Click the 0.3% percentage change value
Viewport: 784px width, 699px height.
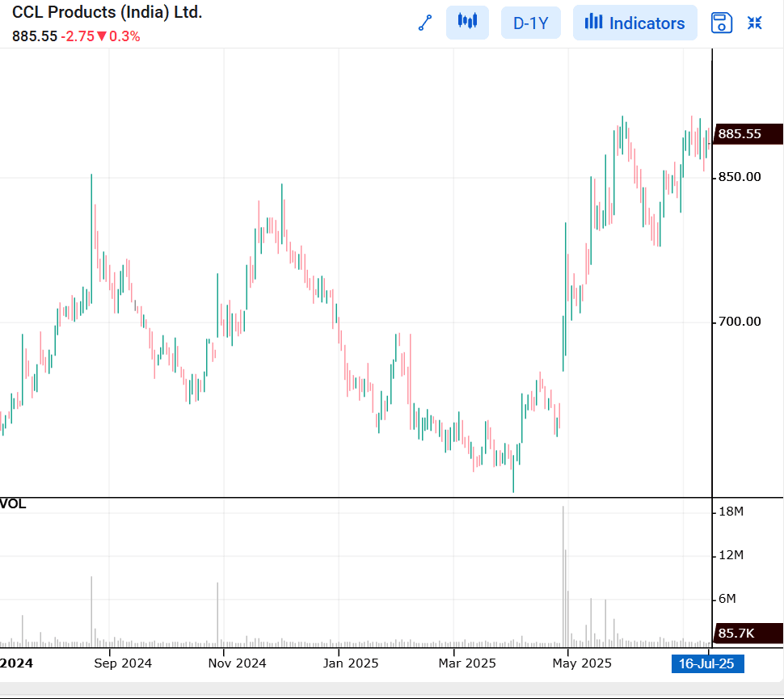(x=124, y=36)
